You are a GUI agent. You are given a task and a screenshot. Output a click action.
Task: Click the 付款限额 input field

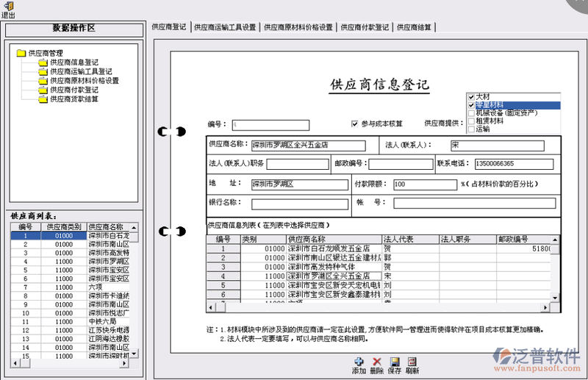pyautogui.click(x=420, y=184)
